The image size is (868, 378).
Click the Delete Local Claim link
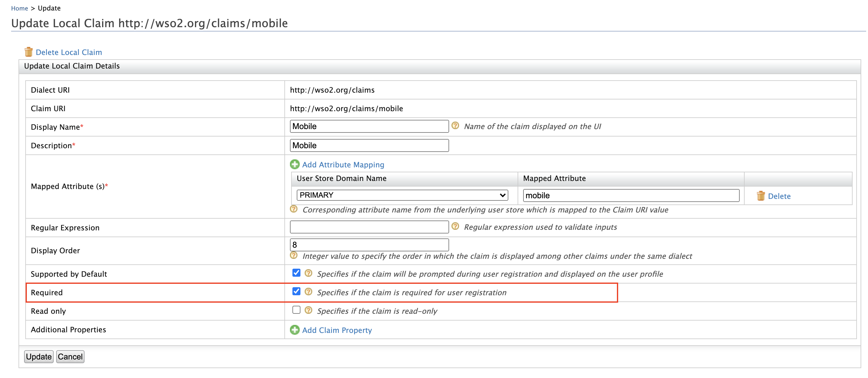(x=69, y=52)
